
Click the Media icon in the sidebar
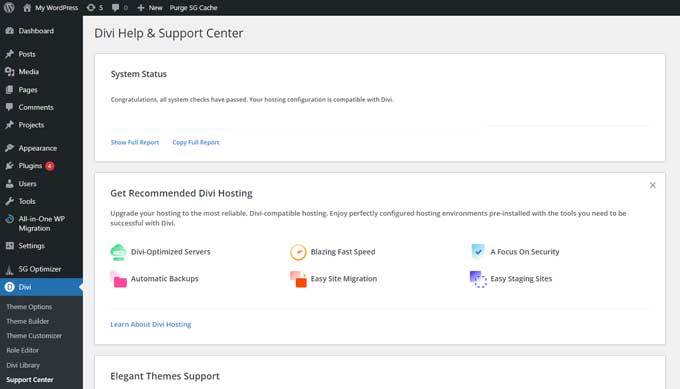click(x=10, y=72)
